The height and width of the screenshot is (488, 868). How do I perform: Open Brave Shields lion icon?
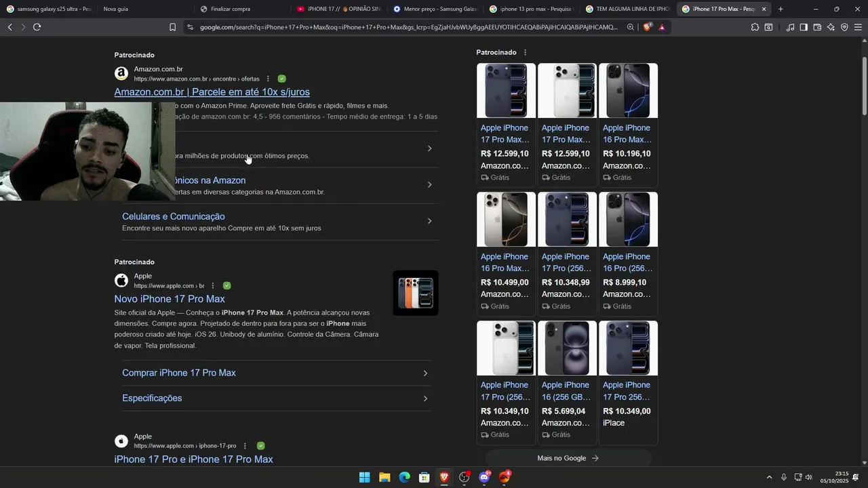click(x=648, y=27)
